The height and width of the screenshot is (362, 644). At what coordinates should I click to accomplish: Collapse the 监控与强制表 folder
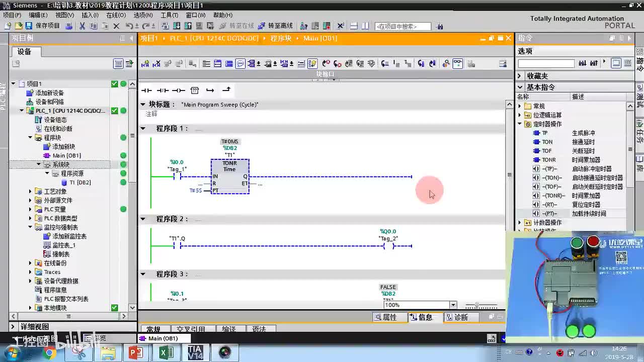30,227
